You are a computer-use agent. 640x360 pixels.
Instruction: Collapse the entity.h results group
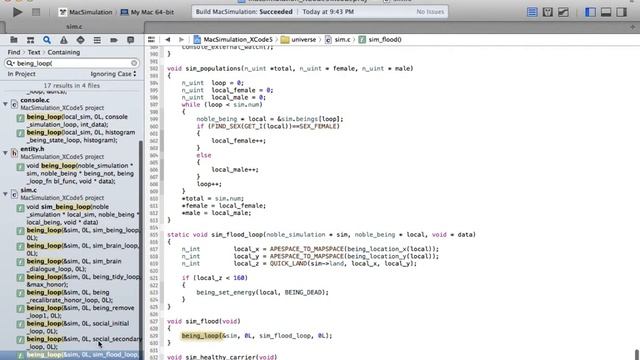(x=5, y=153)
